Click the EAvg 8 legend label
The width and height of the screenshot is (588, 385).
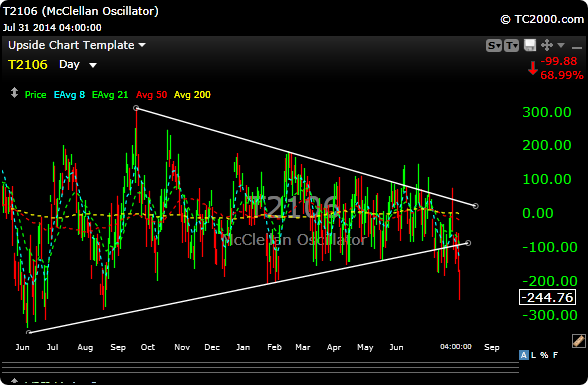coord(69,94)
